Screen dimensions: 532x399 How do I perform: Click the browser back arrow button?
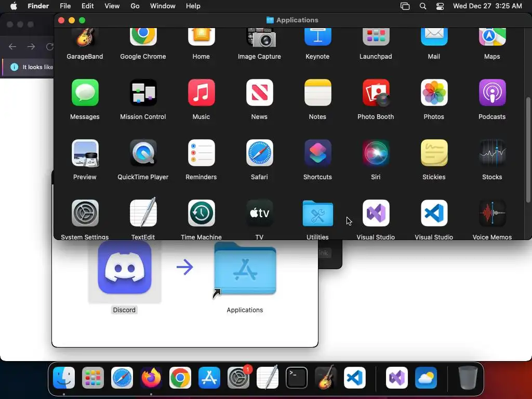click(12, 46)
